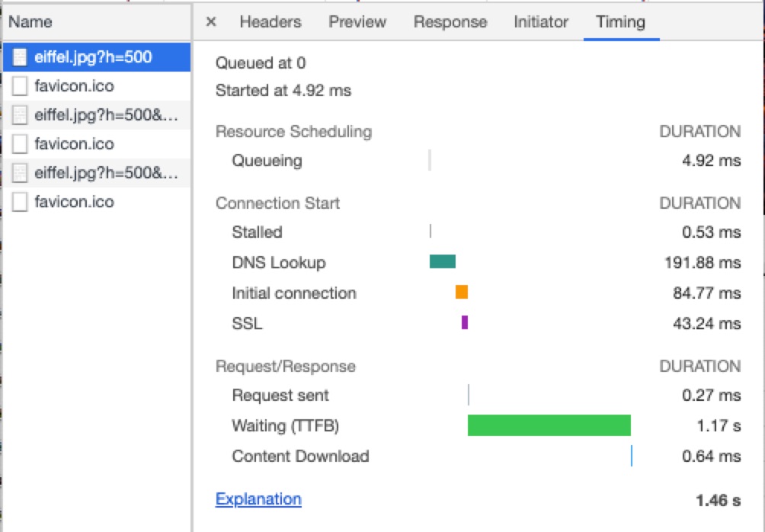This screenshot has height=532, width=765.
Task: Click the green Waiting (TTFB) bar
Action: click(549, 425)
